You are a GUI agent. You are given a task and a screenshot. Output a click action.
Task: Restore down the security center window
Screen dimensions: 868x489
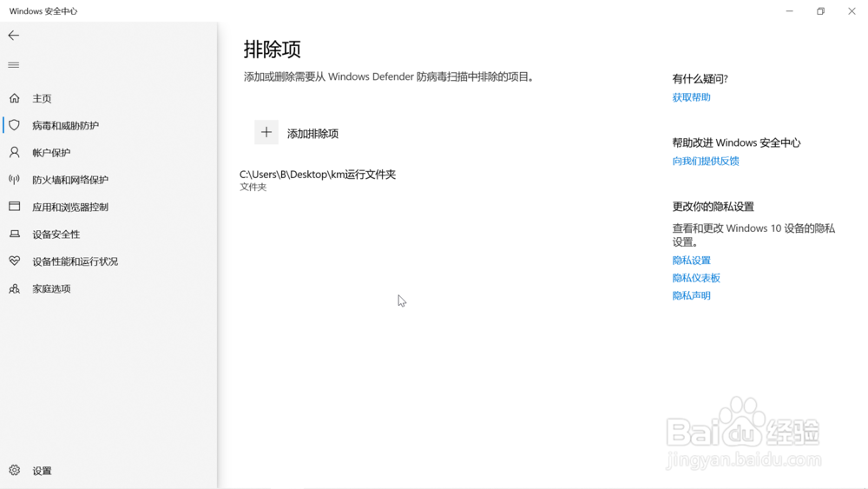[x=820, y=11]
